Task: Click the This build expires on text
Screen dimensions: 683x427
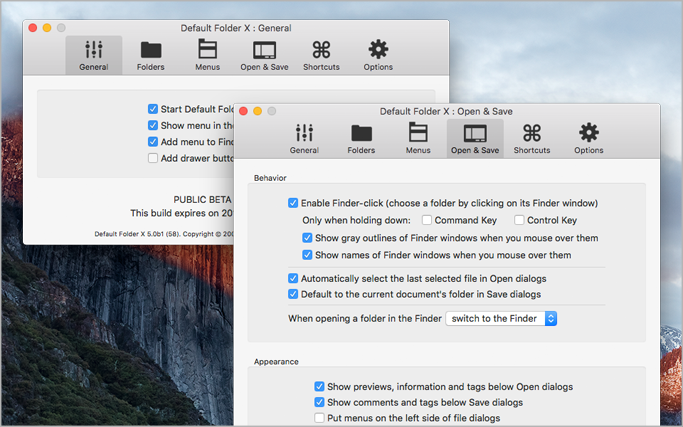Action: coord(182,213)
